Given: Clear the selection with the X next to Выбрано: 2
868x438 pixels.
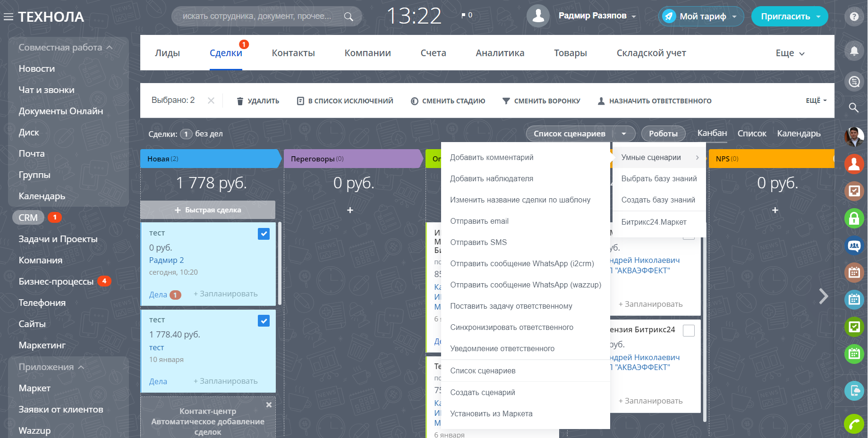Looking at the screenshot, I should [211, 101].
